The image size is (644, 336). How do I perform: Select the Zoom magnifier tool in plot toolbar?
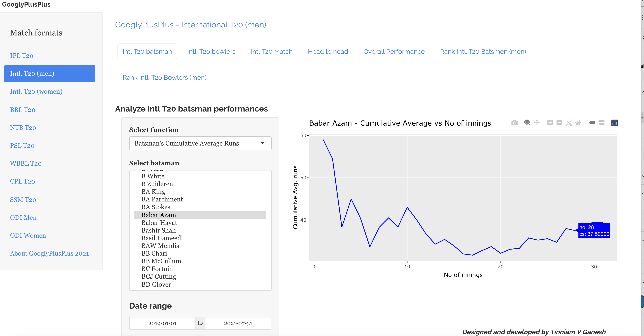click(x=527, y=123)
